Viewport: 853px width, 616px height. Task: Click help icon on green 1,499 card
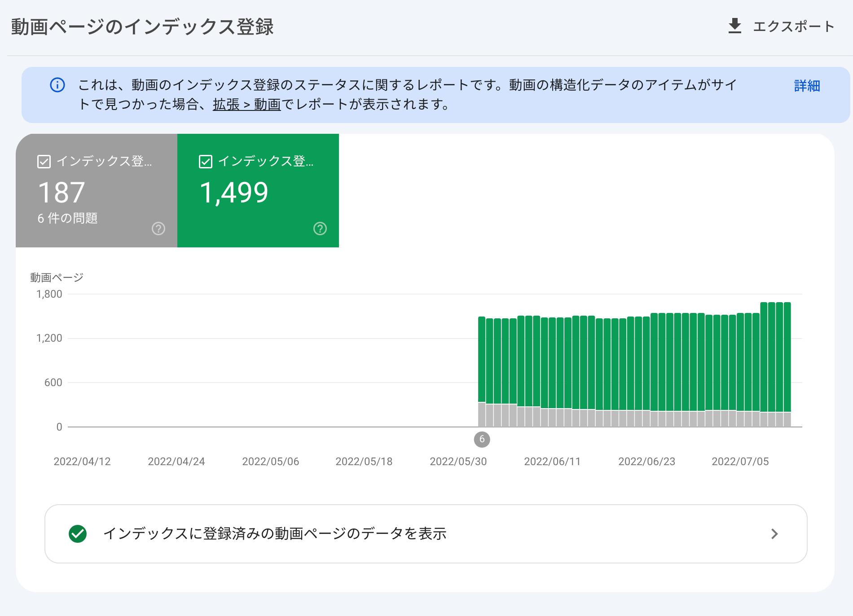tap(320, 229)
